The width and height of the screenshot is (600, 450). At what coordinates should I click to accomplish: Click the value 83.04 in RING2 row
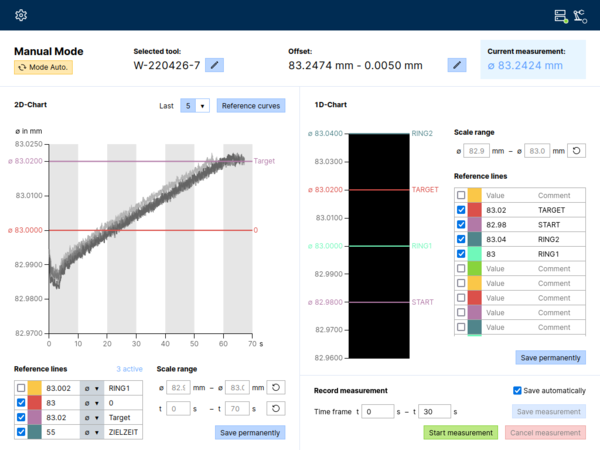[x=496, y=239]
